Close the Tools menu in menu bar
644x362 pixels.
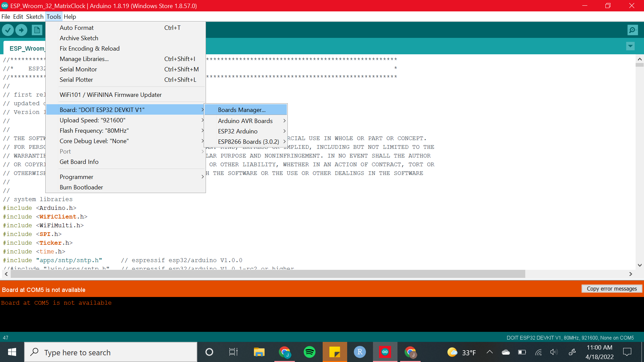pos(54,16)
